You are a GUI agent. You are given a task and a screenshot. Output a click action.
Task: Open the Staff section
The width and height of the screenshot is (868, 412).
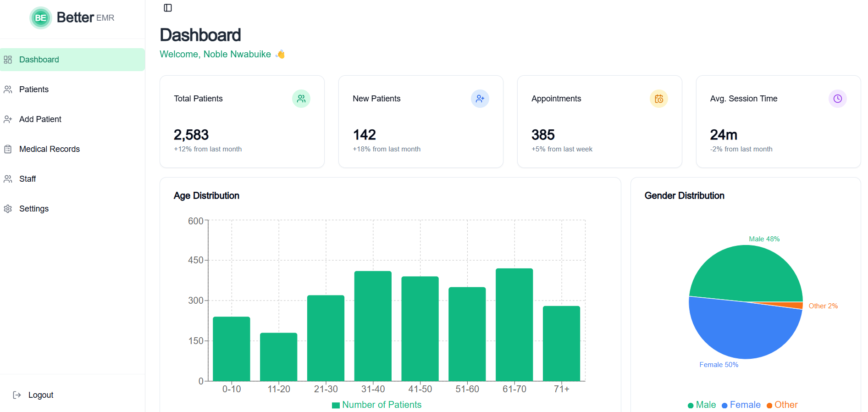coord(28,179)
